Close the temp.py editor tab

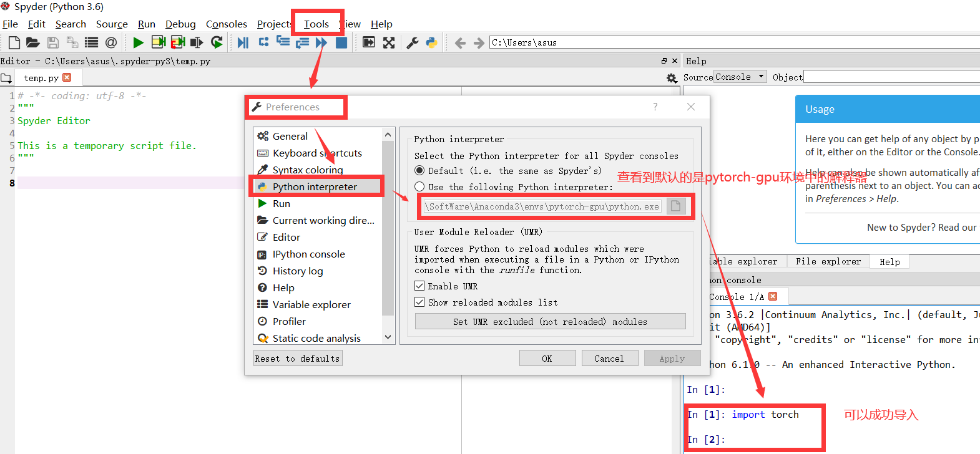coord(67,77)
